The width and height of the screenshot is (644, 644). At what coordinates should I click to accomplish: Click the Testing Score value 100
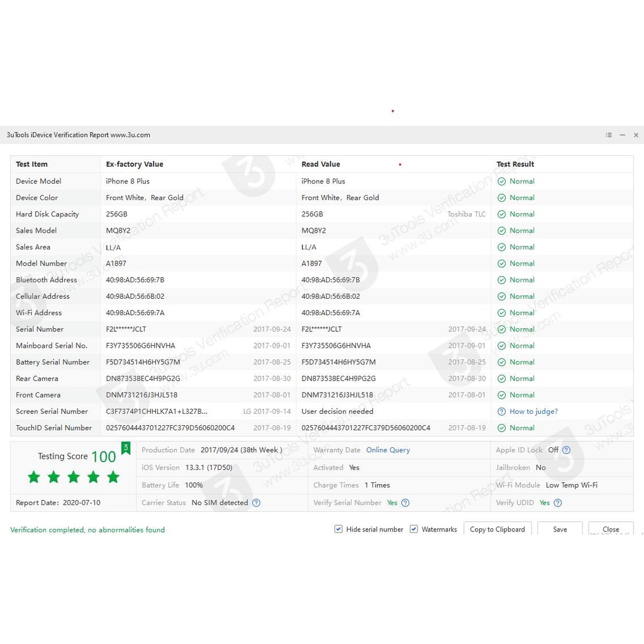click(104, 457)
